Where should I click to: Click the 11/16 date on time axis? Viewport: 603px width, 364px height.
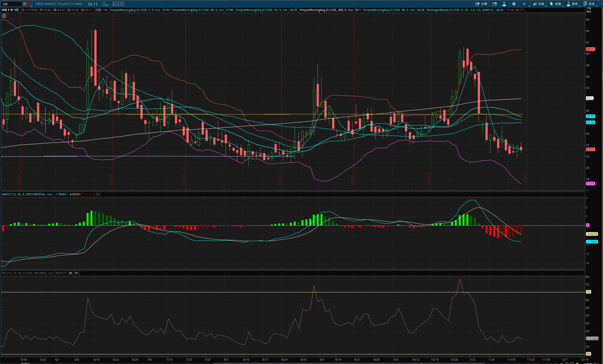click(x=511, y=360)
